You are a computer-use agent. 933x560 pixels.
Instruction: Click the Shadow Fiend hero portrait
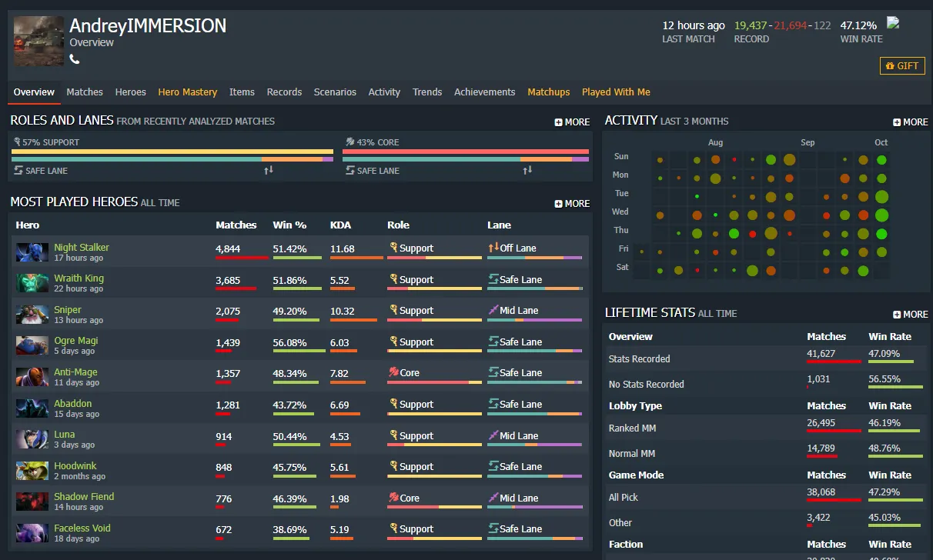[x=32, y=501]
